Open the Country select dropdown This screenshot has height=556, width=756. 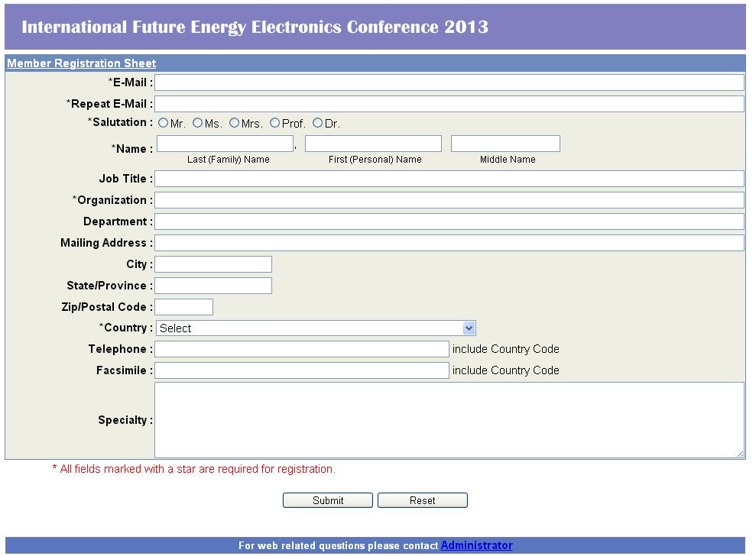point(316,328)
